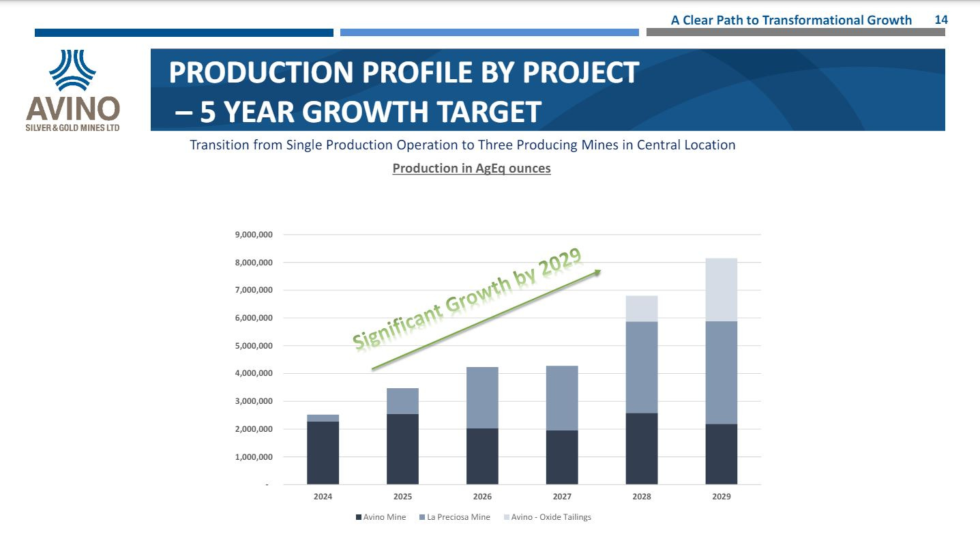Click the '– 5 YEAR GROWTH TARGET' title line
Screen dimensions: 980x541
tap(358, 113)
